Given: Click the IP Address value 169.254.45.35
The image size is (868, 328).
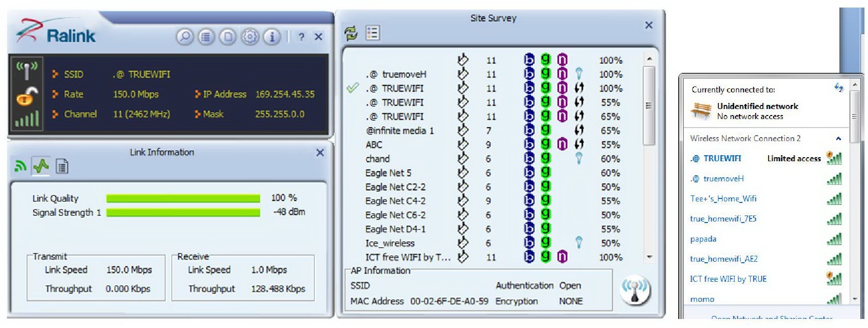Looking at the screenshot, I should (x=285, y=94).
